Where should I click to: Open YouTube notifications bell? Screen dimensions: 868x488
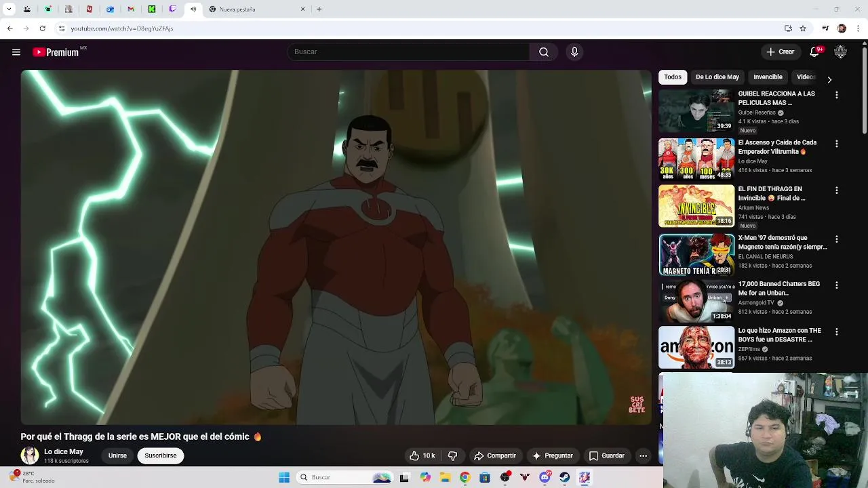click(x=815, y=52)
